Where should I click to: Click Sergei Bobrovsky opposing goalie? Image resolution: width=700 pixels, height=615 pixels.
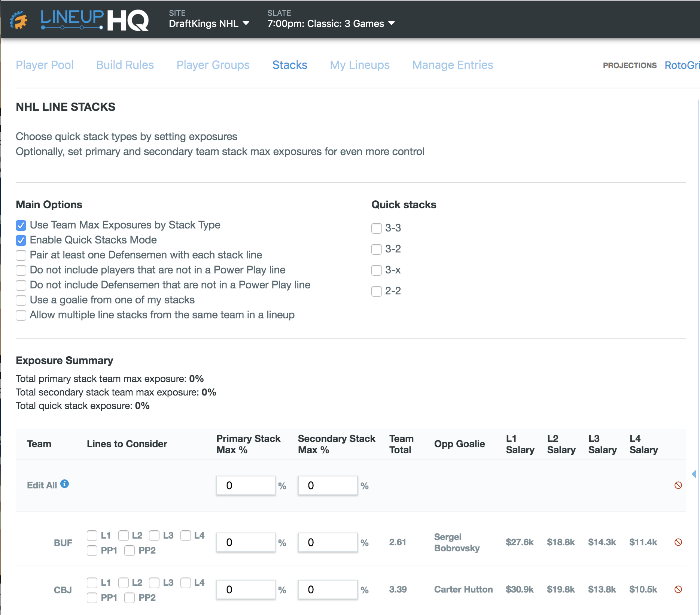tap(457, 543)
